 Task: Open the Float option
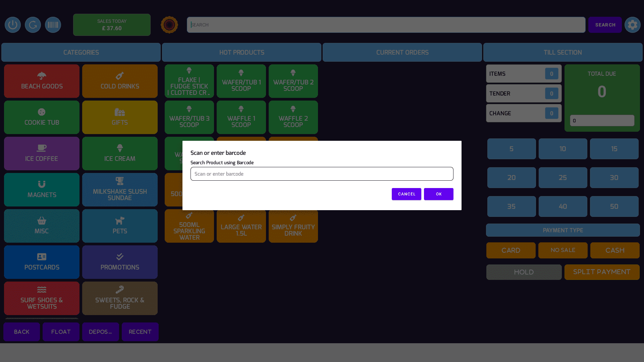point(61,332)
